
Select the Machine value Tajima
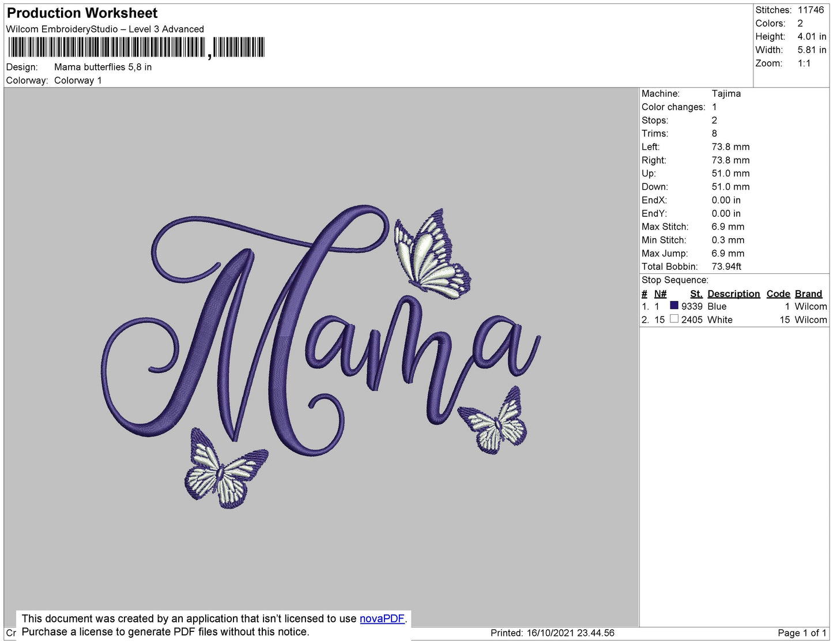point(726,93)
